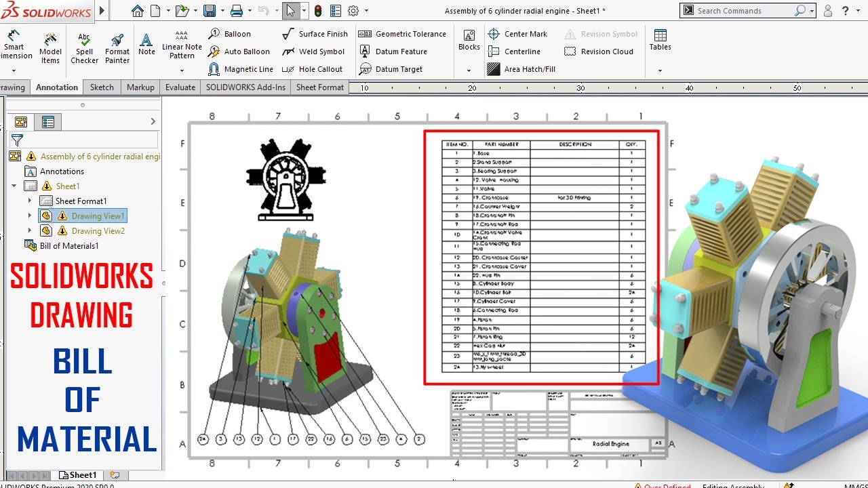Select the Annotations folder in the tree
868x488 pixels.
coord(54,171)
